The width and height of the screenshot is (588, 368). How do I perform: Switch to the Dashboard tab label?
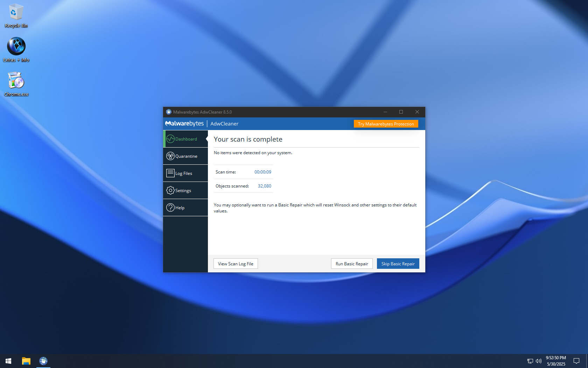(x=186, y=139)
